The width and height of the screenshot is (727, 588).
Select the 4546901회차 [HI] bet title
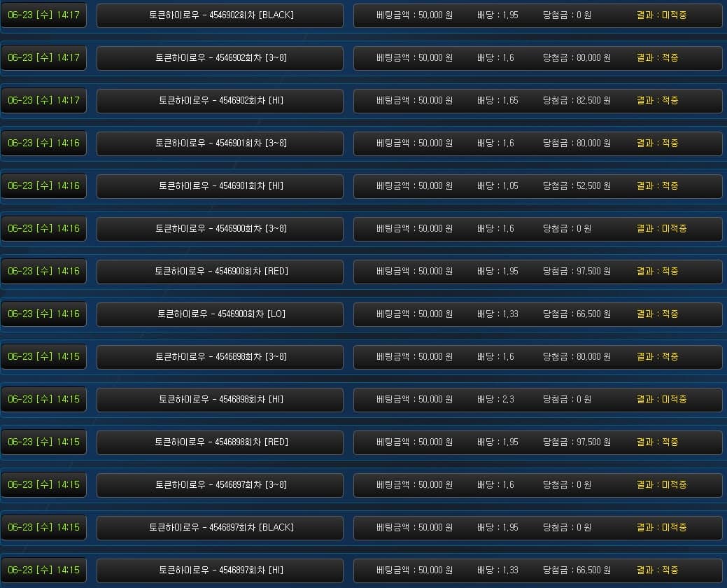click(220, 186)
